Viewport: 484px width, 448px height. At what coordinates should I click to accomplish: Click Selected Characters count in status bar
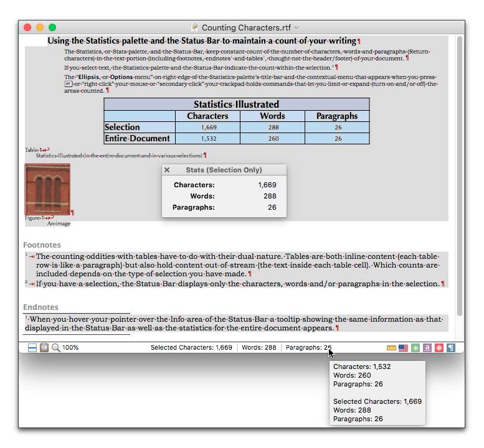(x=191, y=348)
